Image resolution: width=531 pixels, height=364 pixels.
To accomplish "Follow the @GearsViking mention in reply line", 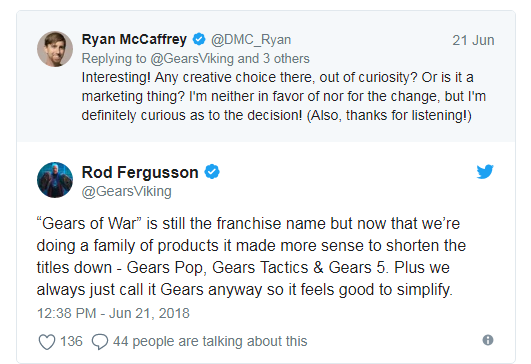I will 192,59.
